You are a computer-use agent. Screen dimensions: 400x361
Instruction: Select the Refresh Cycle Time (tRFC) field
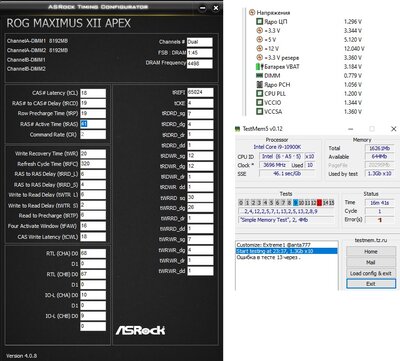click(x=93, y=164)
